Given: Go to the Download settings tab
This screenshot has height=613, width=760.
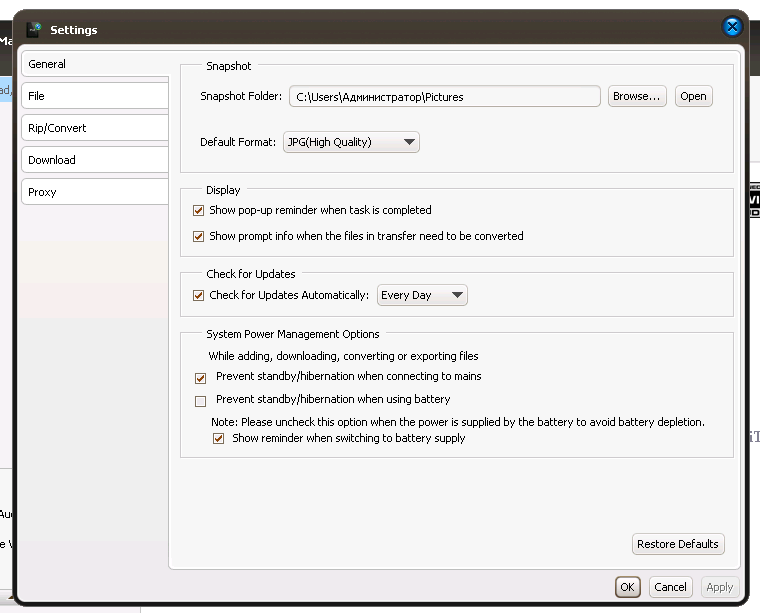Looking at the screenshot, I should coord(95,160).
